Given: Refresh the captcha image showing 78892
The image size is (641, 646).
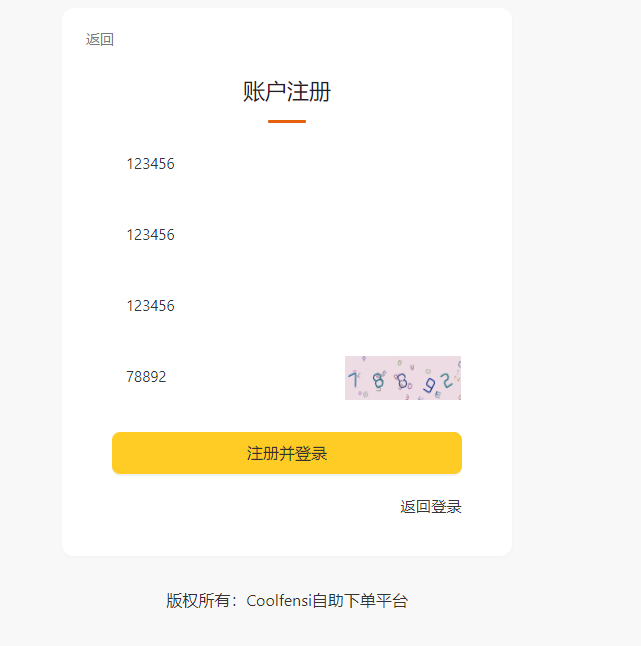Looking at the screenshot, I should [402, 377].
